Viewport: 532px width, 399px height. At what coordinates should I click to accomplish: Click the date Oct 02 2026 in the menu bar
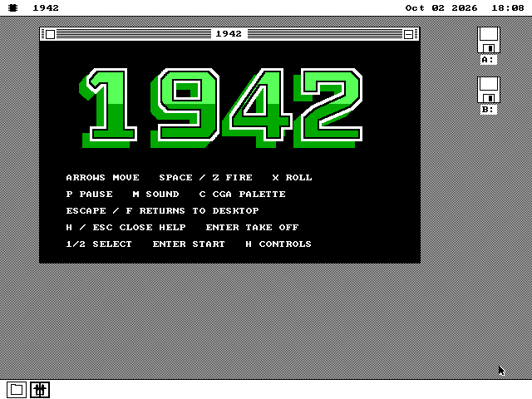click(441, 7)
